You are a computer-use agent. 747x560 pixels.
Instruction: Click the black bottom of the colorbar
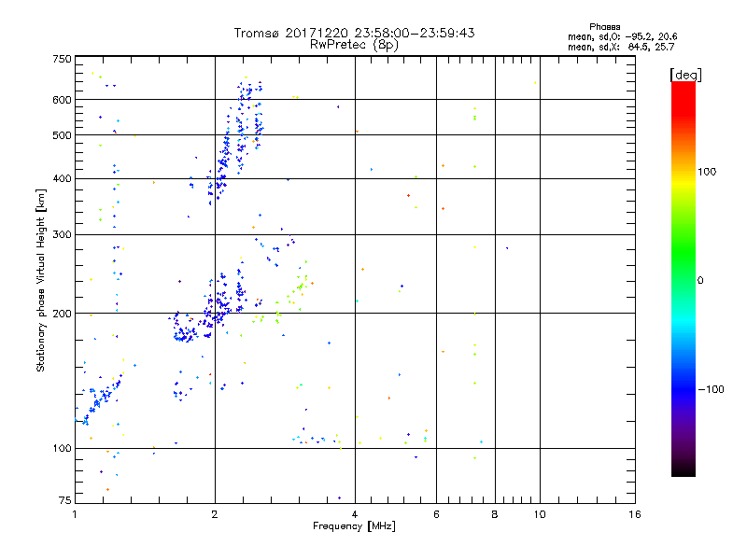[684, 469]
